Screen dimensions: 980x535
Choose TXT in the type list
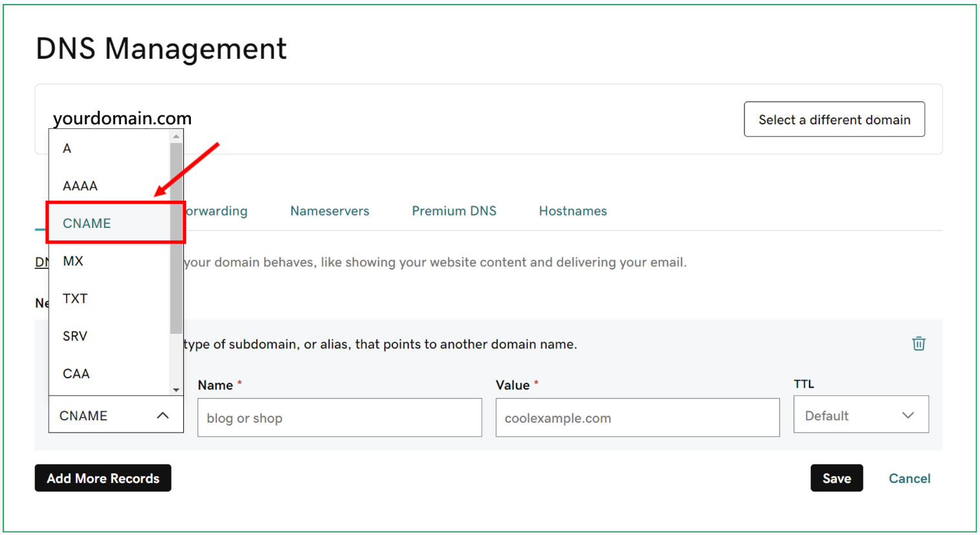pos(75,299)
